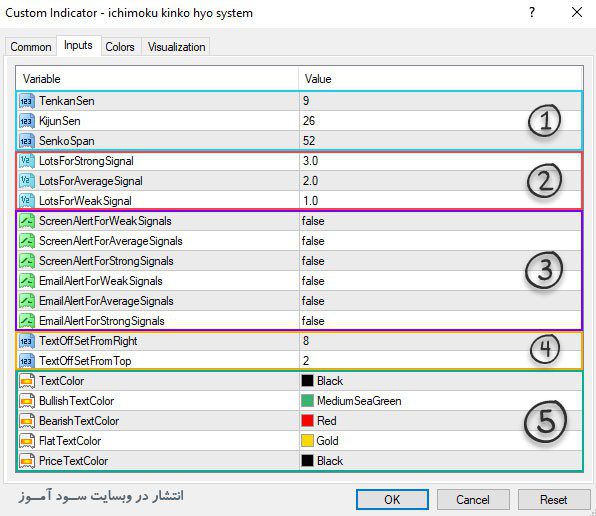Toggle the false value of EmailAlertForStrongSignals
Screen dimensions: 596x516
click(313, 321)
